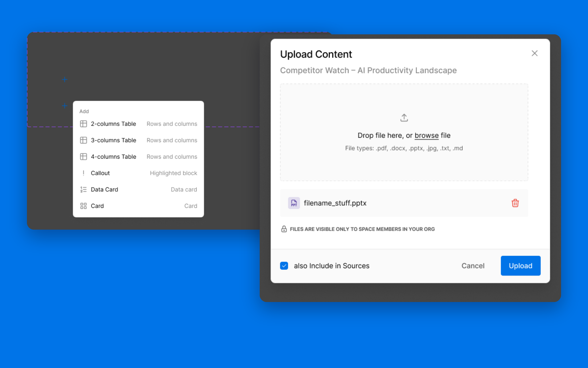Open the browse file link
This screenshot has width=588, height=368.
point(427,135)
